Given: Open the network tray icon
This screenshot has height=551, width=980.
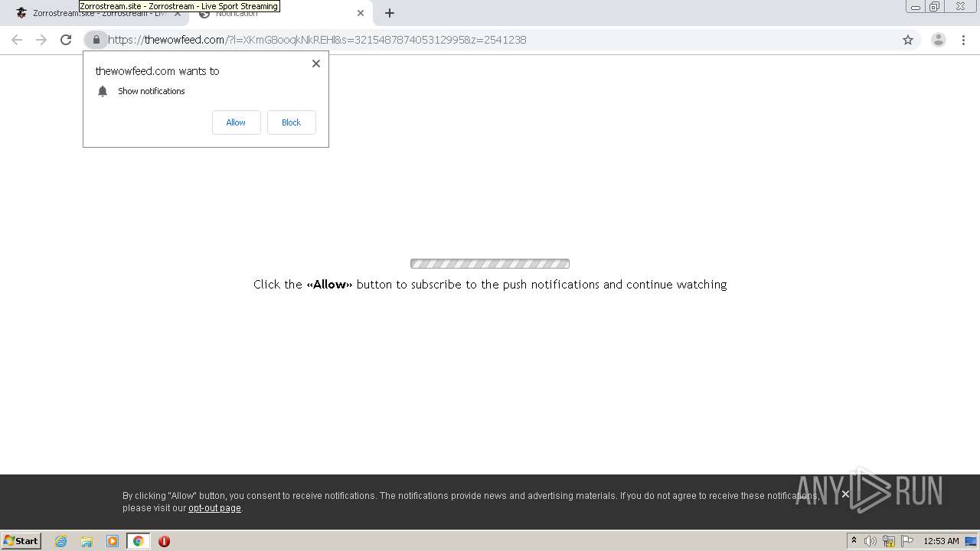Looking at the screenshot, I should (x=889, y=541).
